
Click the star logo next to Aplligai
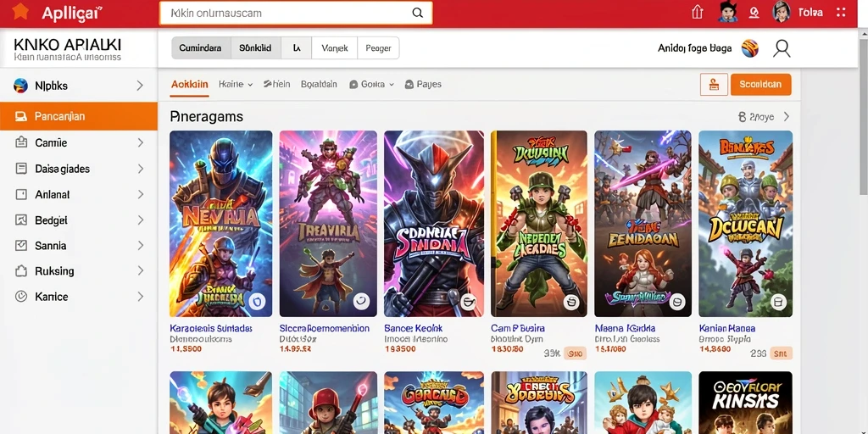pos(20,11)
